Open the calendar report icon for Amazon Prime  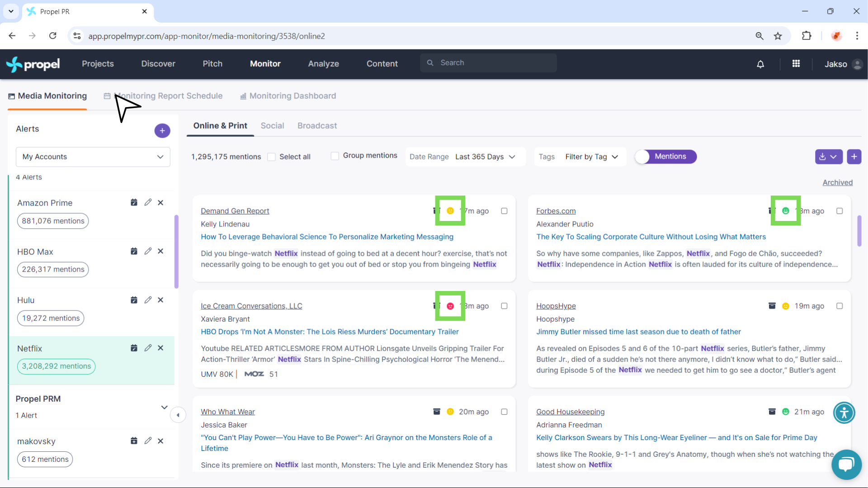(x=134, y=202)
